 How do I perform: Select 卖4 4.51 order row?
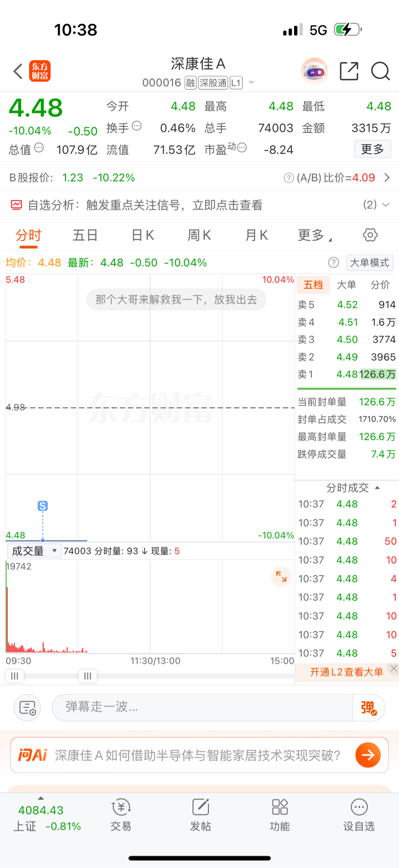coord(347,322)
